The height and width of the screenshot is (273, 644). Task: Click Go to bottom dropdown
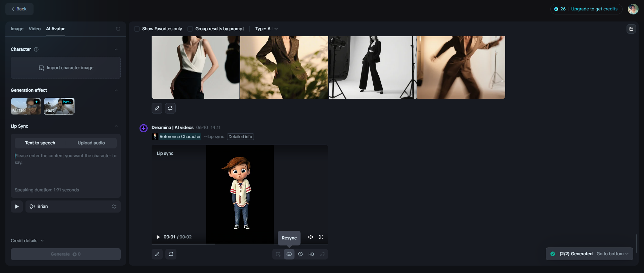point(612,254)
